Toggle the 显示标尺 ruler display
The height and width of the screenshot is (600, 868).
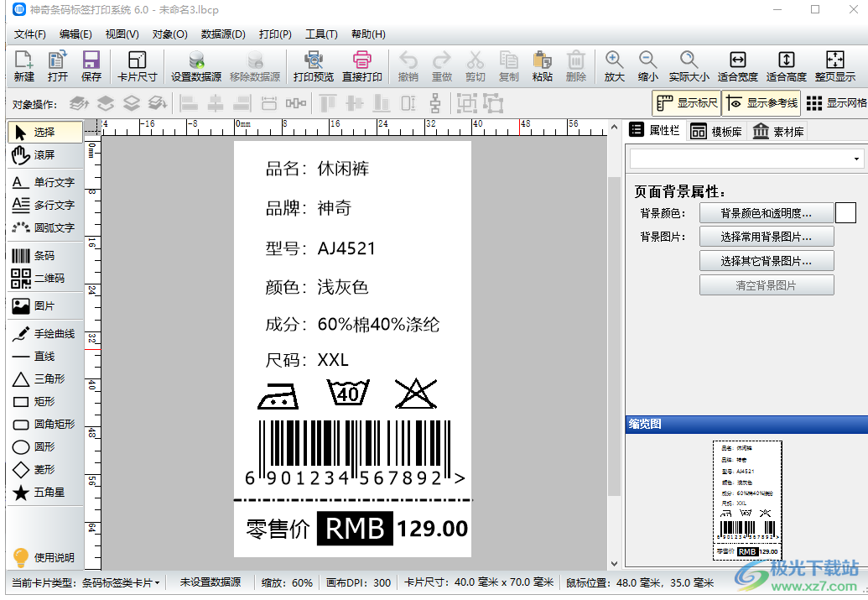click(x=687, y=103)
